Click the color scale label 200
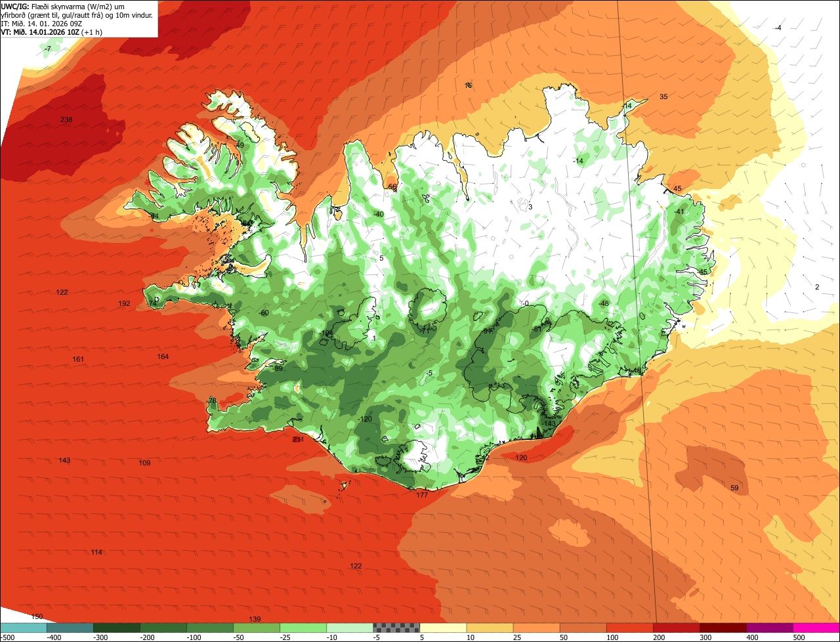 click(x=659, y=637)
